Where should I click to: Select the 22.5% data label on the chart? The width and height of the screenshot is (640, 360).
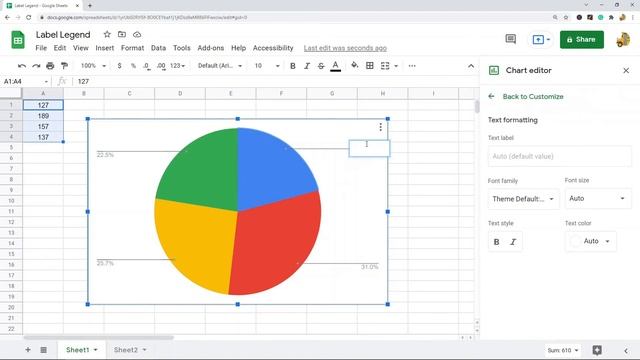(105, 155)
